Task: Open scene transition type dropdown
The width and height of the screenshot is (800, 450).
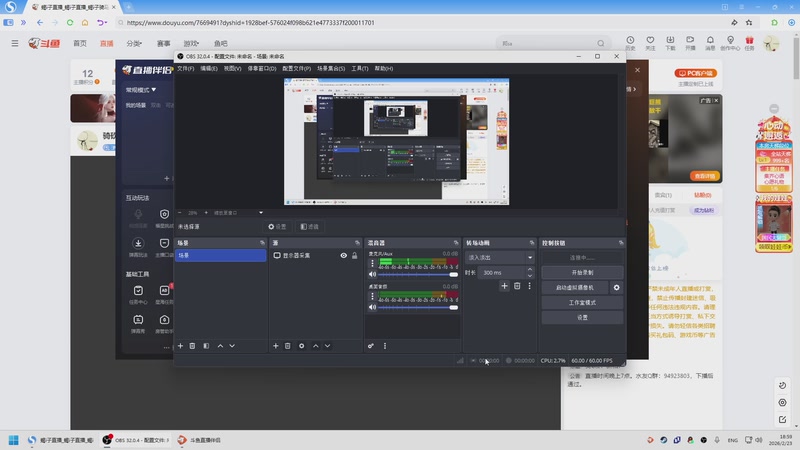Action: [499, 258]
